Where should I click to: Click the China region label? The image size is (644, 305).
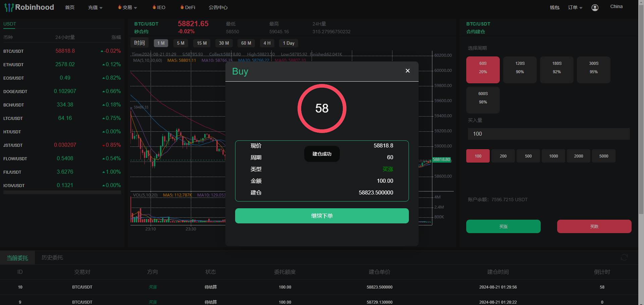coord(616,6)
